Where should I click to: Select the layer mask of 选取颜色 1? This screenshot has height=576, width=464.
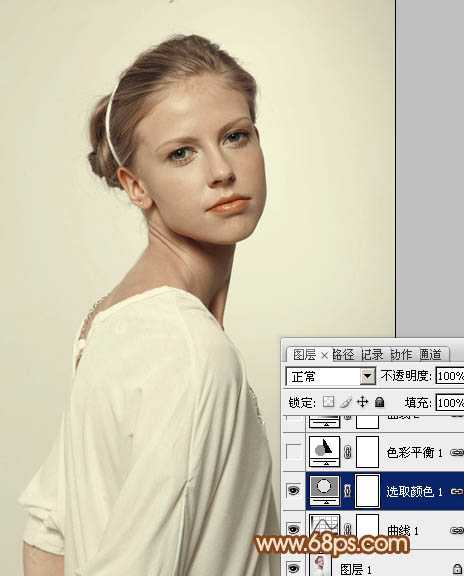pos(367,490)
